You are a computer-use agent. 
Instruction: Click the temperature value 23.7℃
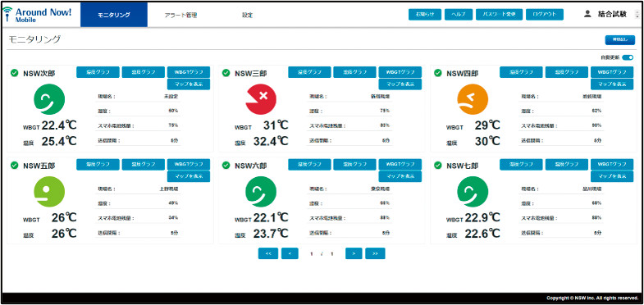coord(271,234)
